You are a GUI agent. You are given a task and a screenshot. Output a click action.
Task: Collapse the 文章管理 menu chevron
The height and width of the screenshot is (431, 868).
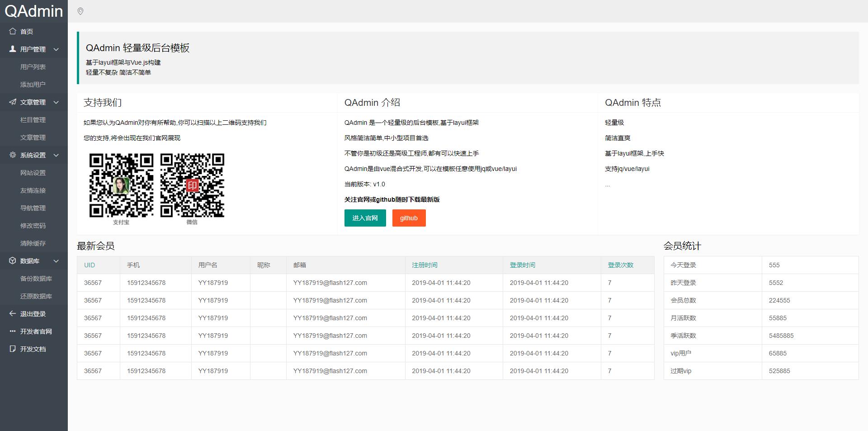tap(56, 102)
